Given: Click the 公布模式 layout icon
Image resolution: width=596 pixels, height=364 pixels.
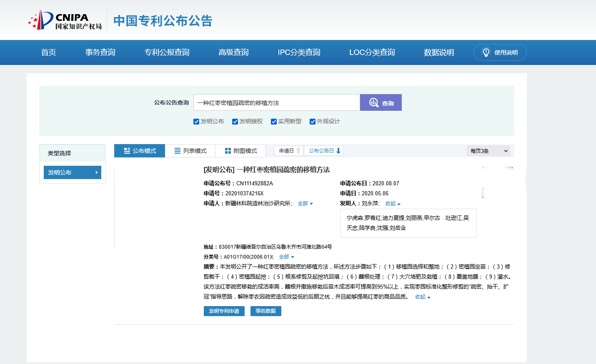Looking at the screenshot, I should 127,151.
